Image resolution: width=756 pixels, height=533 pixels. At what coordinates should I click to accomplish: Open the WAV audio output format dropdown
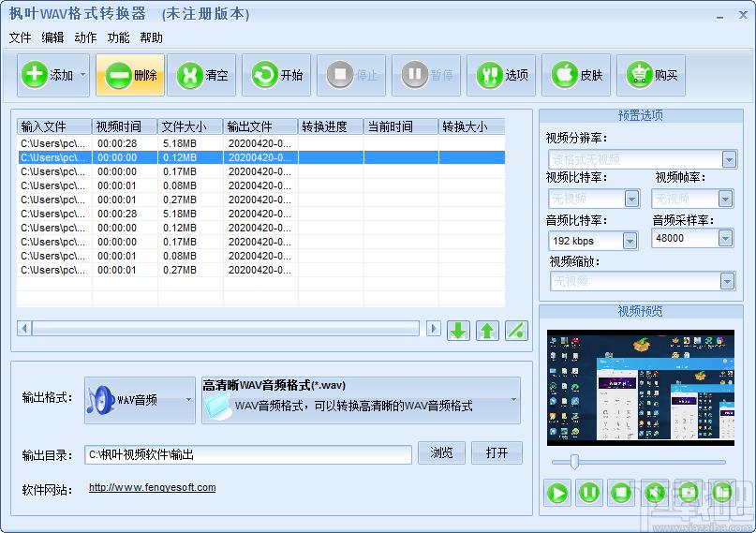point(140,400)
